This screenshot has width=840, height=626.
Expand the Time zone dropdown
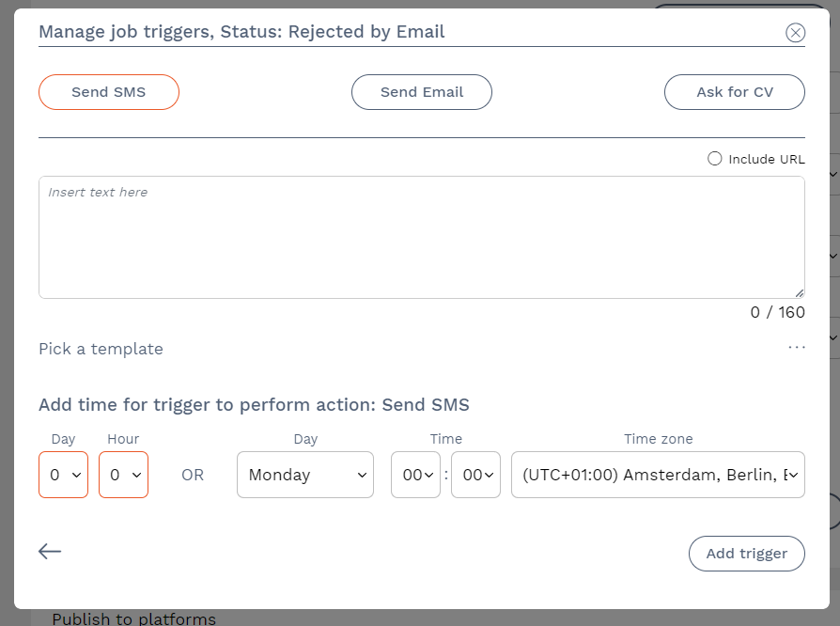pos(658,475)
